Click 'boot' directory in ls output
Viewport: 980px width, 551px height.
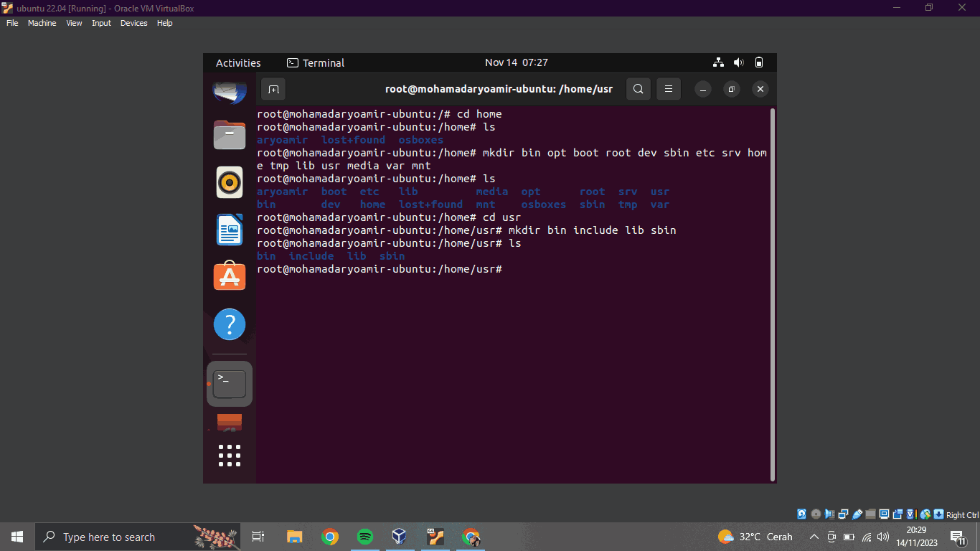coord(334,192)
